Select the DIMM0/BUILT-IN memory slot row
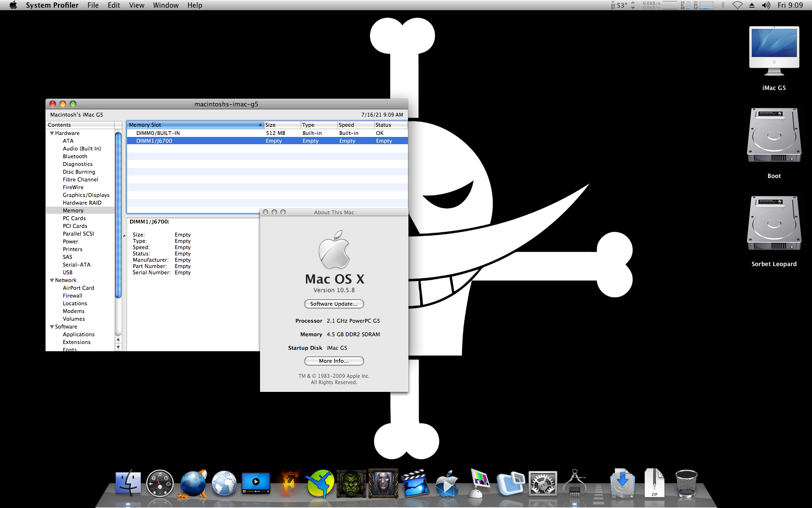812x508 pixels. (267, 133)
